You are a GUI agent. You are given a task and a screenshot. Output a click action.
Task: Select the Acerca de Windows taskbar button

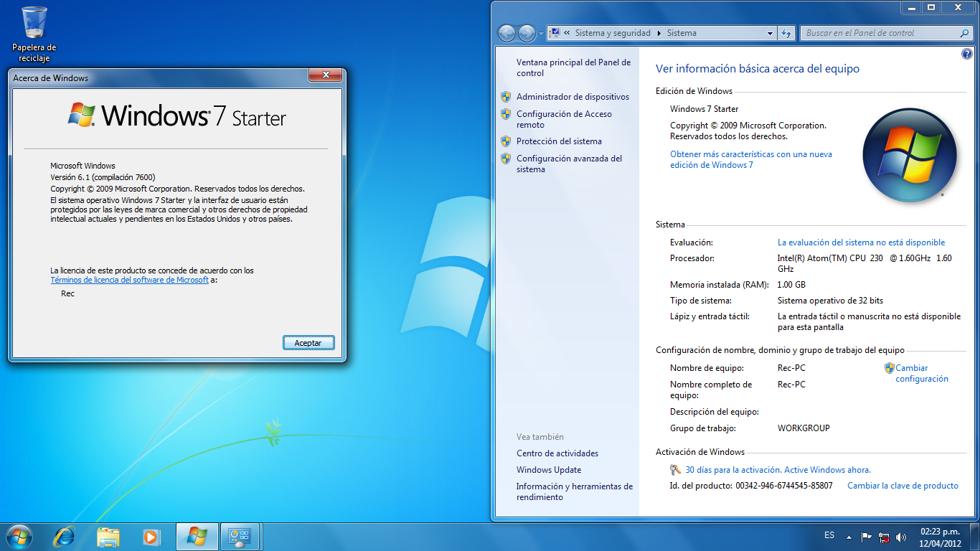tap(197, 536)
